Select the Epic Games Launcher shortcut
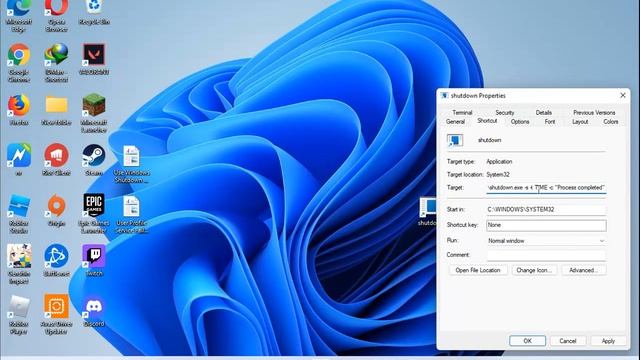 [x=94, y=213]
